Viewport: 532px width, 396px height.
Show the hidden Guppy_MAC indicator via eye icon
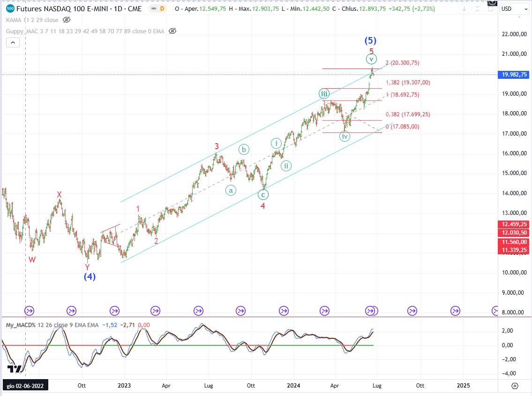tap(172, 31)
